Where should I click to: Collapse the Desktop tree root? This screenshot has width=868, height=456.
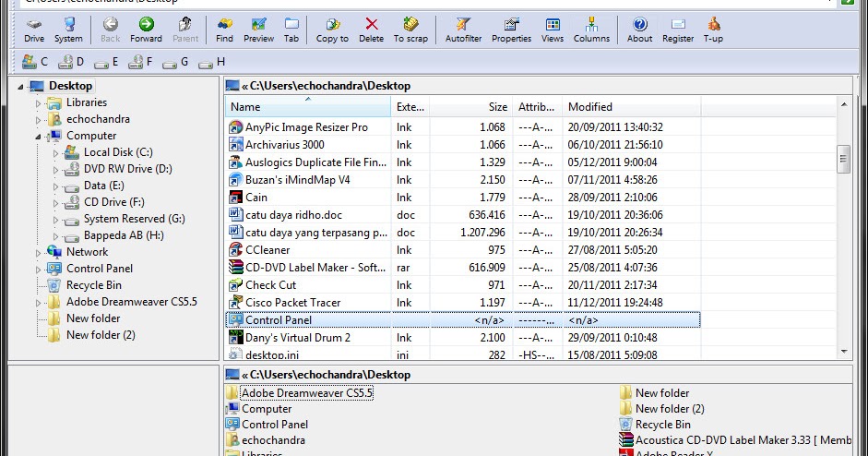click(x=20, y=87)
